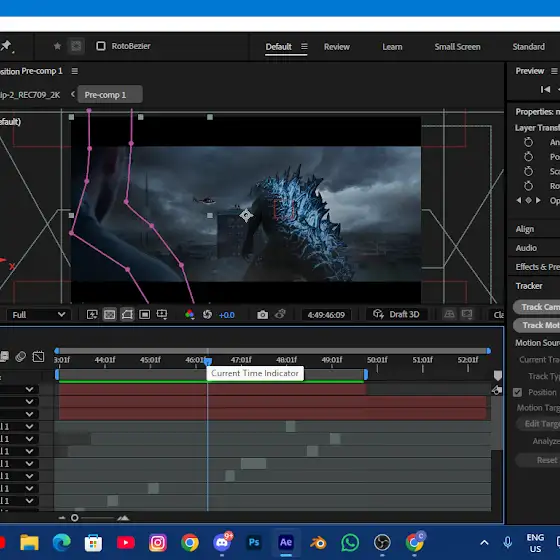The width and height of the screenshot is (560, 560).
Task: Click the Track Camera button
Action: [x=536, y=307]
